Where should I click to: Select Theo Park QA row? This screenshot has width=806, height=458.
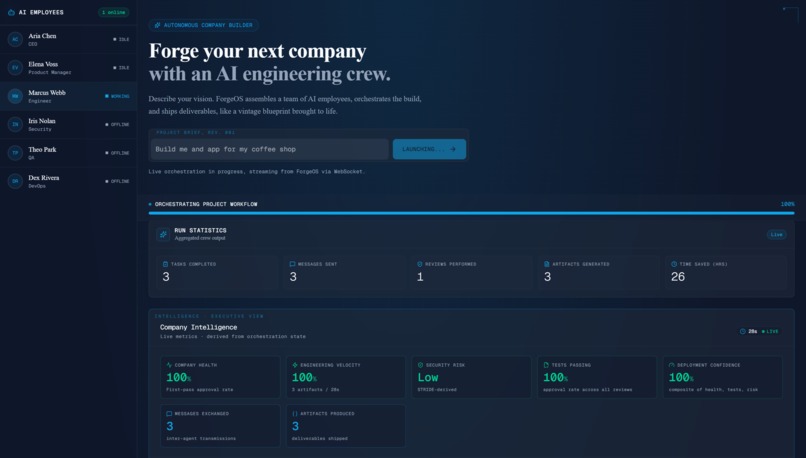68,153
